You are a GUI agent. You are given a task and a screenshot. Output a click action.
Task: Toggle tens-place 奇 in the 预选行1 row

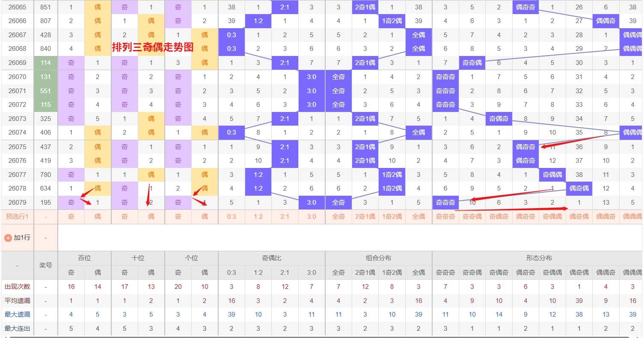tap(125, 217)
